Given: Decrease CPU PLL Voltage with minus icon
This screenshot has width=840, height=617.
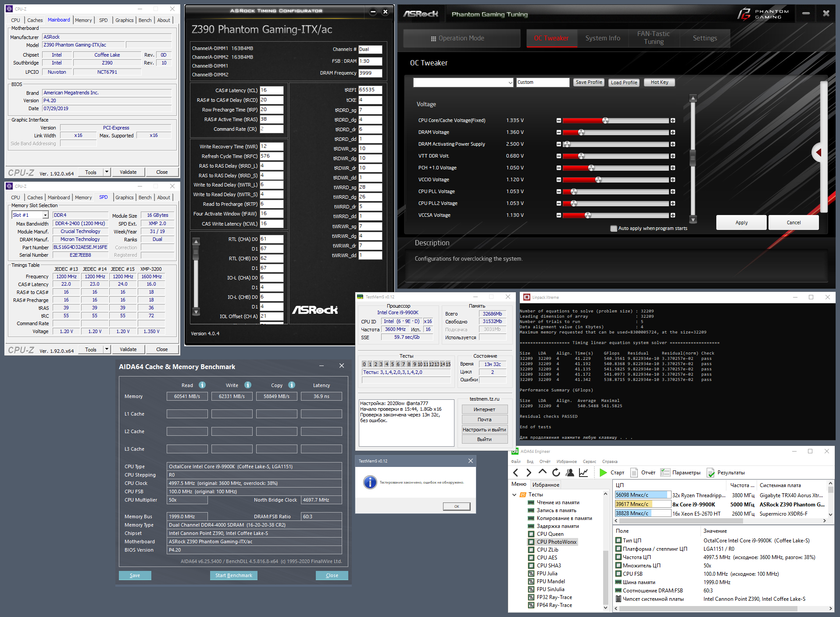Looking at the screenshot, I should point(558,192).
